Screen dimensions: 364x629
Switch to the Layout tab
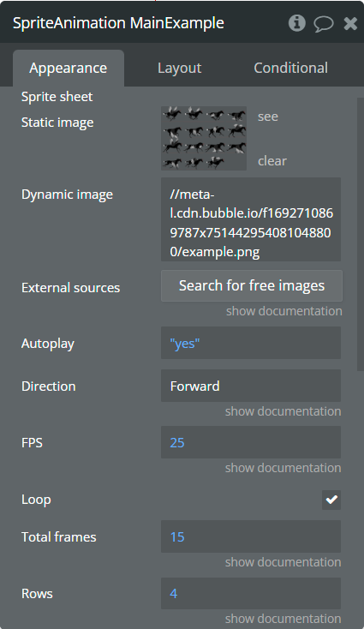point(179,68)
